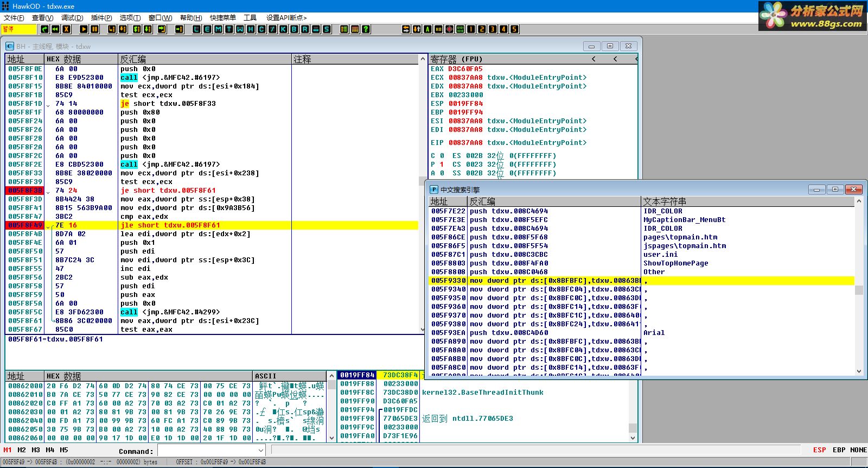Open the Command input dropdown arrow
The image size is (868, 468).
(x=261, y=451)
